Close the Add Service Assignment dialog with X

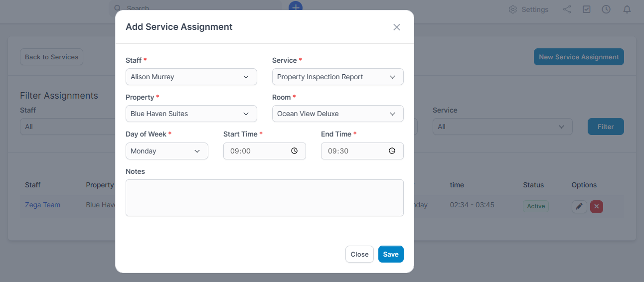tap(397, 27)
